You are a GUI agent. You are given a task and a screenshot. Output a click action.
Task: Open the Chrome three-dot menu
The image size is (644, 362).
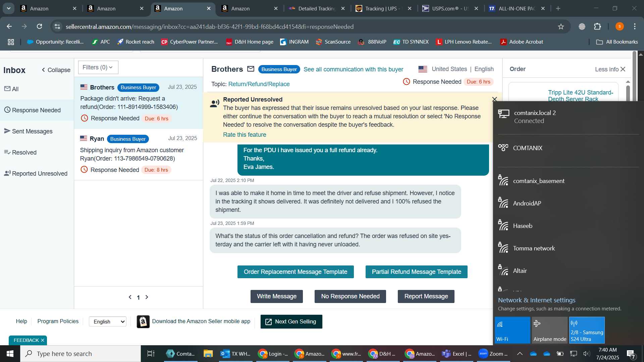click(635, 26)
